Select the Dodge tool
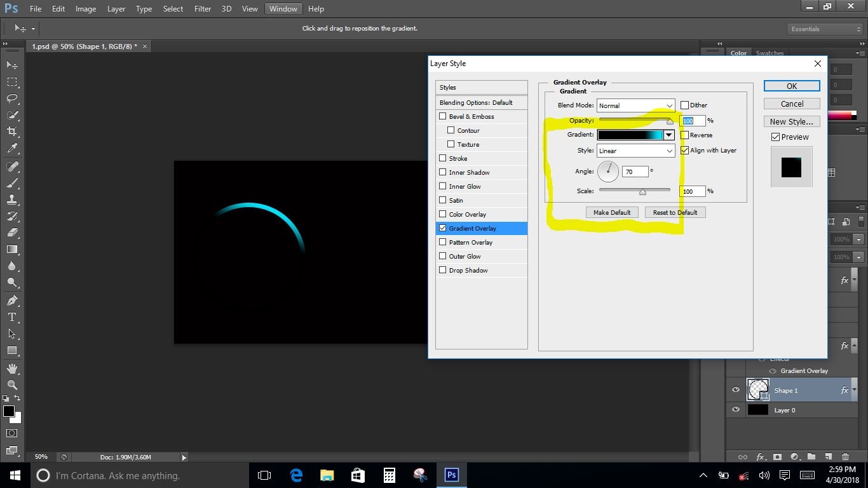The width and height of the screenshot is (868, 488). click(x=12, y=282)
